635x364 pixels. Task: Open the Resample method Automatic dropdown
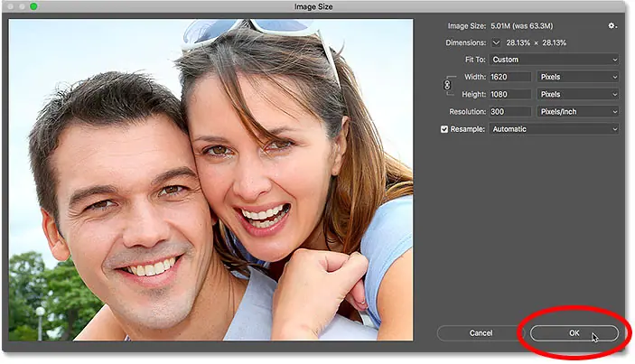pyautogui.click(x=554, y=129)
